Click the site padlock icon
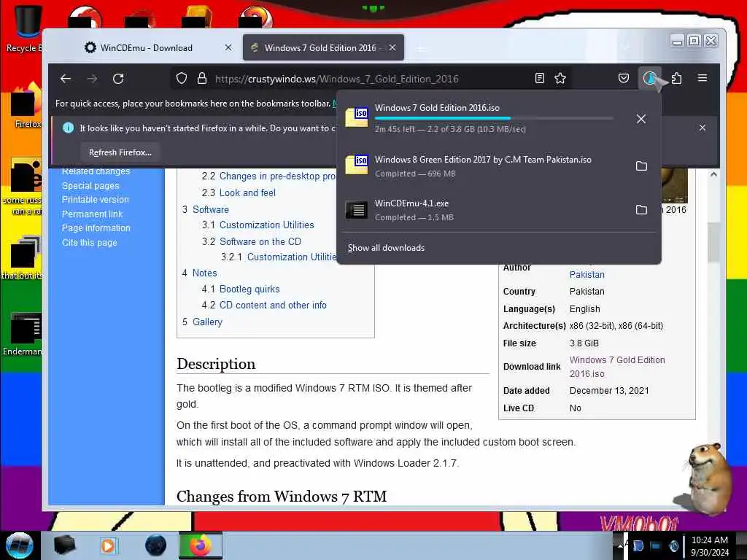Screen dimensions: 747x560 click(x=202, y=79)
